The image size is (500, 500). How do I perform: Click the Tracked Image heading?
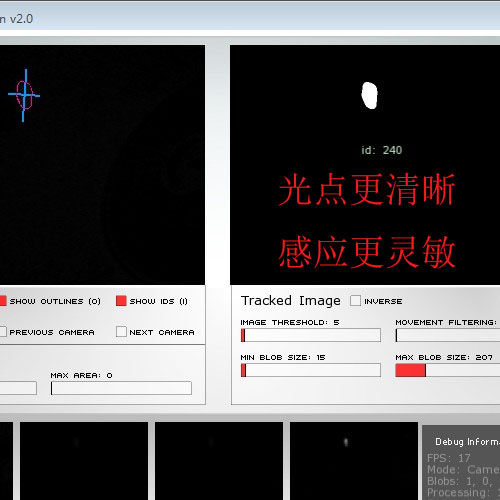tap(291, 301)
